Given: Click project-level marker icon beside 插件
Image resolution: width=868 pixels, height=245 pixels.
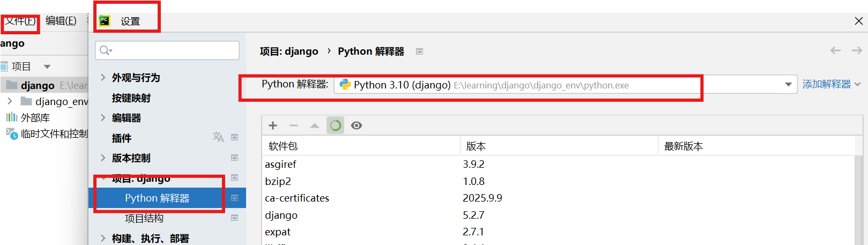Looking at the screenshot, I should 234,137.
